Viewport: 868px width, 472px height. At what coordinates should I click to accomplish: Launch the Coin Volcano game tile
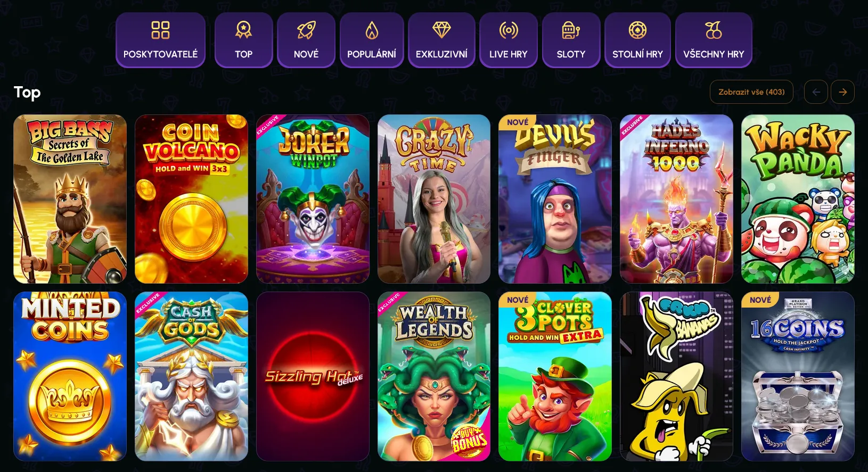(191, 199)
